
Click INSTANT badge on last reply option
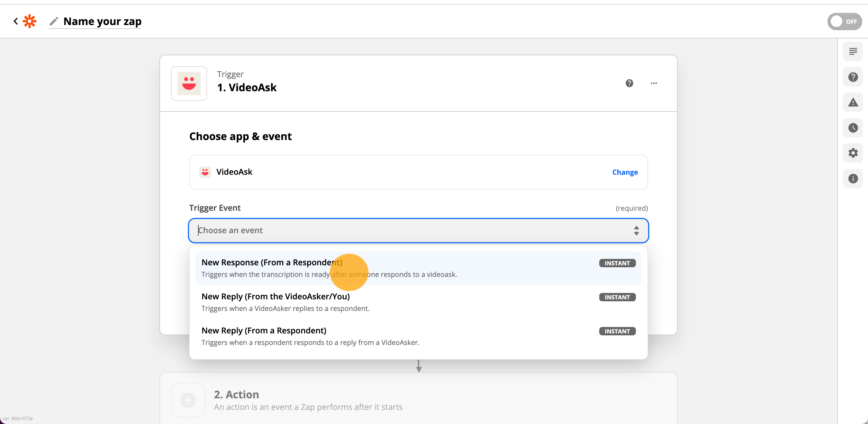coord(617,331)
